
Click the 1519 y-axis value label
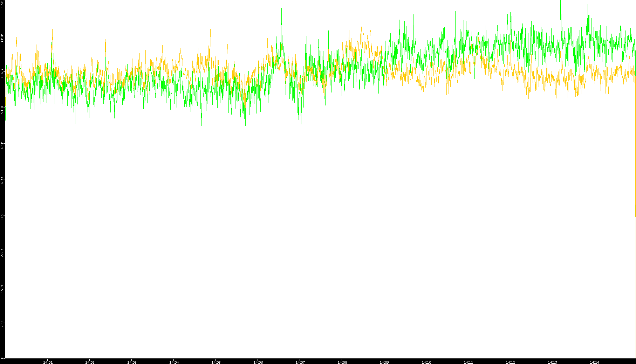click(x=2, y=289)
